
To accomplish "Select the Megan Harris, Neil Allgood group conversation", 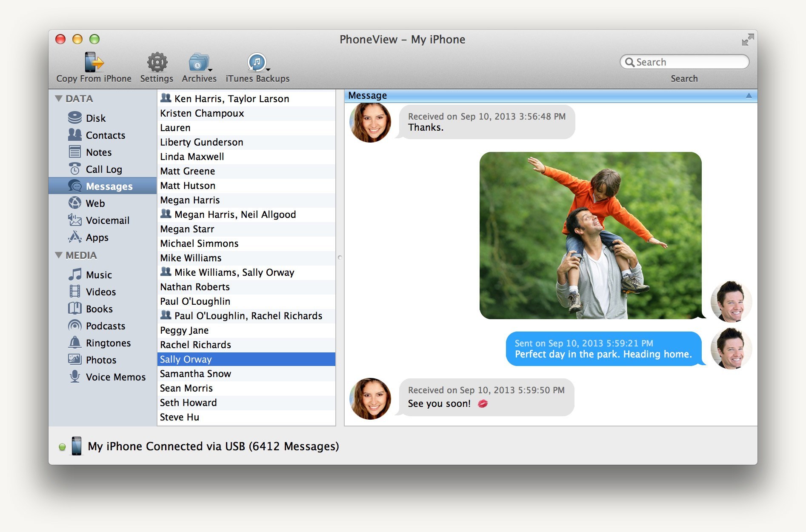I will pos(246,215).
